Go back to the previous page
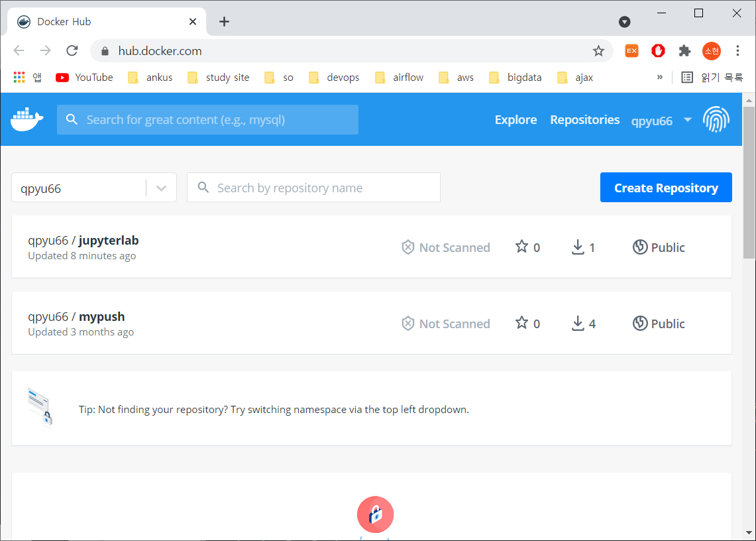 point(19,50)
